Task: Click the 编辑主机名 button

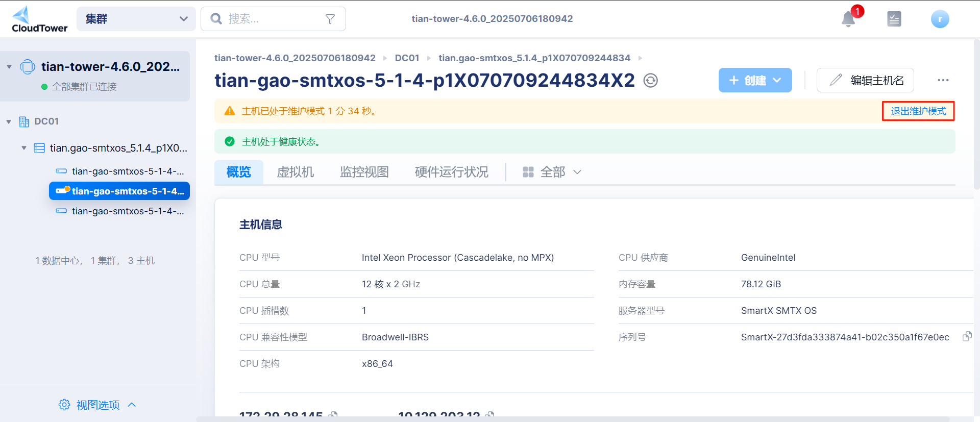Action: [x=865, y=80]
